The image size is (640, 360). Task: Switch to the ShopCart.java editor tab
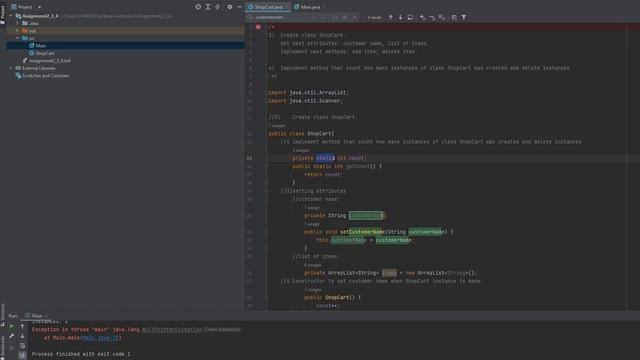(x=268, y=7)
